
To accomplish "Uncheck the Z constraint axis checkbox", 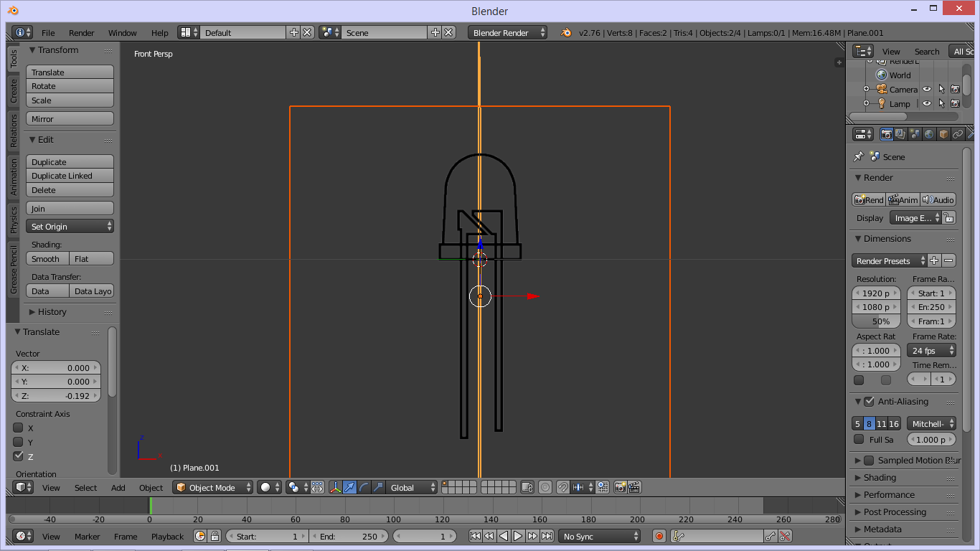I will pyautogui.click(x=19, y=456).
